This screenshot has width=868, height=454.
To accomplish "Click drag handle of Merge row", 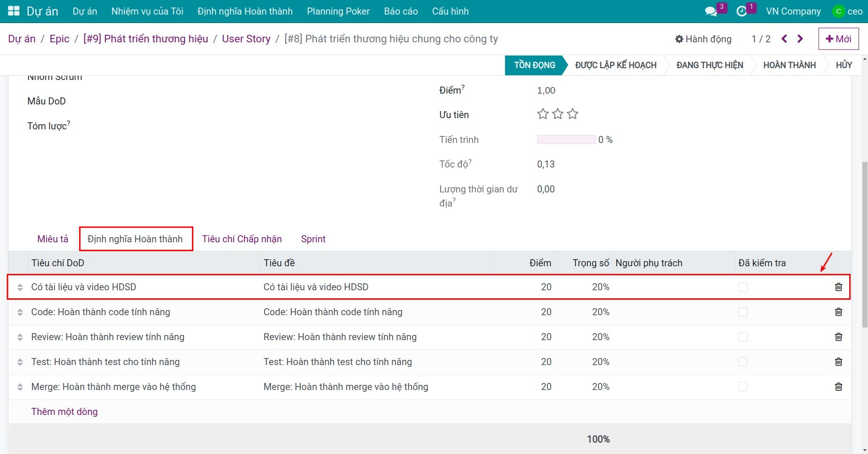I will 20,387.
